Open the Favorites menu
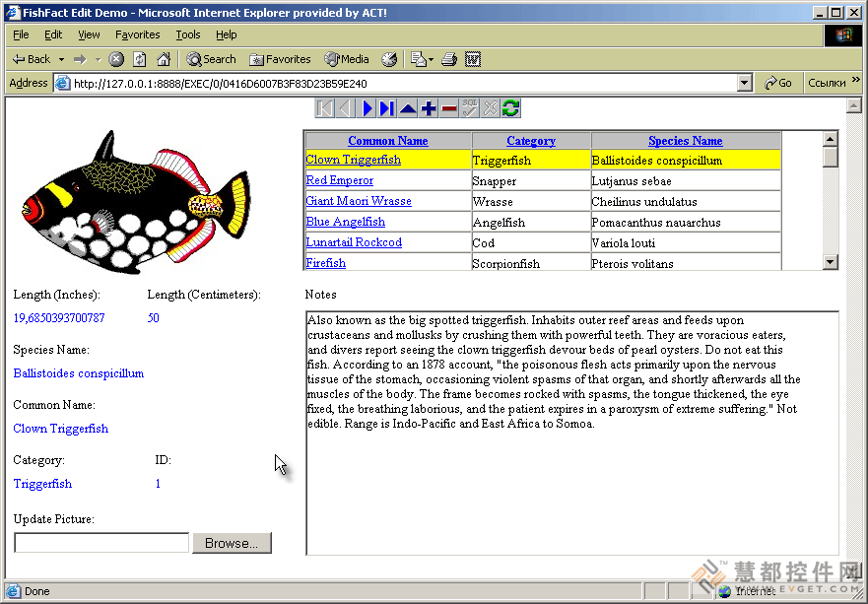The image size is (868, 604). 137,34
